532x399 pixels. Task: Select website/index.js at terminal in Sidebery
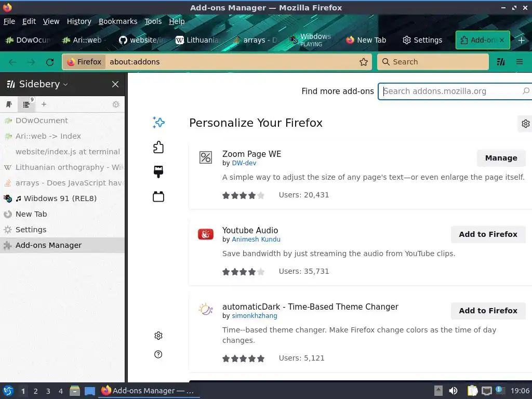(62, 152)
